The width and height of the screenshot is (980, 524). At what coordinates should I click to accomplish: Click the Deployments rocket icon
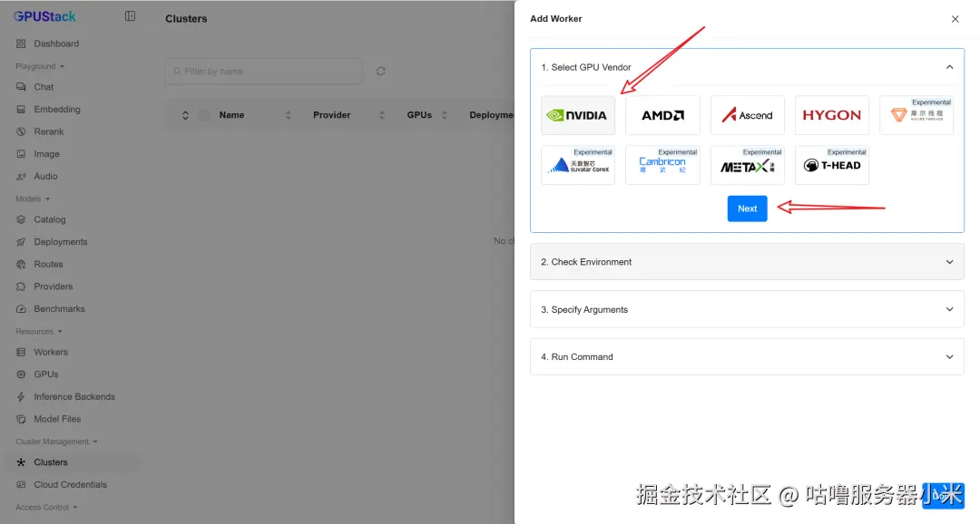(x=21, y=242)
